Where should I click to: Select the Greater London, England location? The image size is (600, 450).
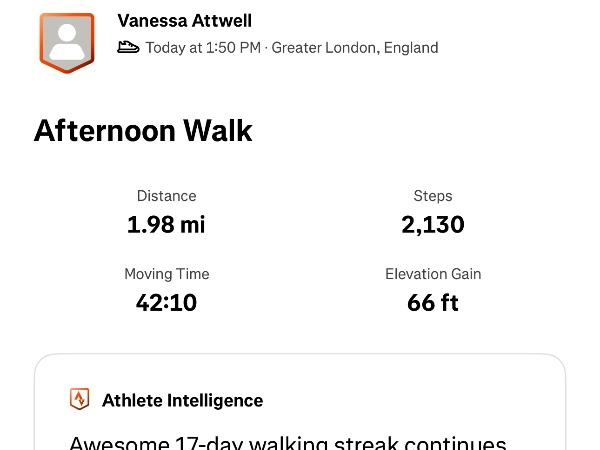tap(355, 47)
